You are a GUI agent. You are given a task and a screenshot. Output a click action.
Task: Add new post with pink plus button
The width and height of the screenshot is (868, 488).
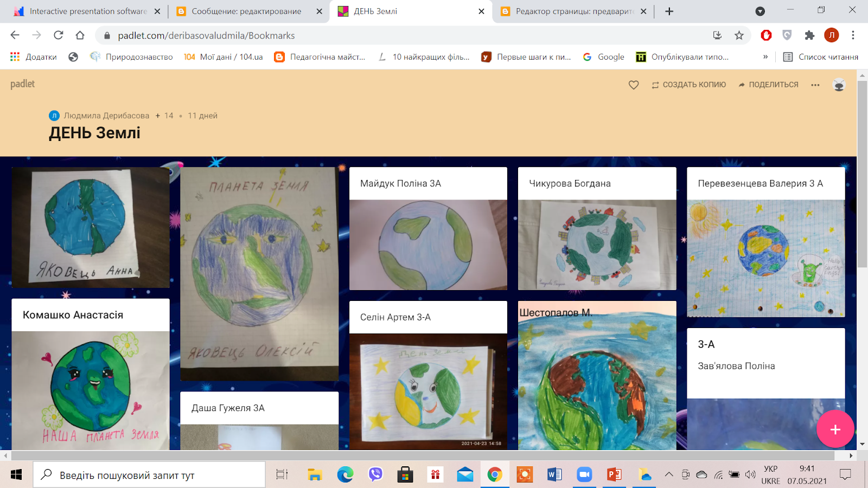[835, 429]
